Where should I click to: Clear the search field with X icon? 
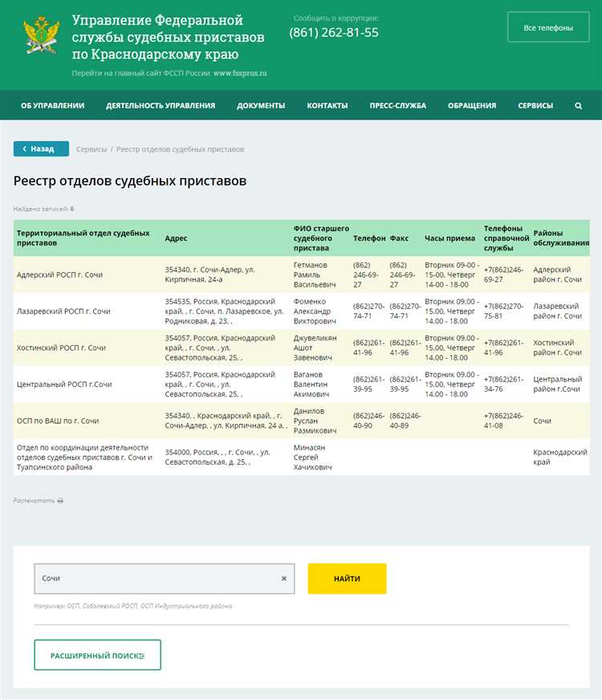(x=283, y=578)
